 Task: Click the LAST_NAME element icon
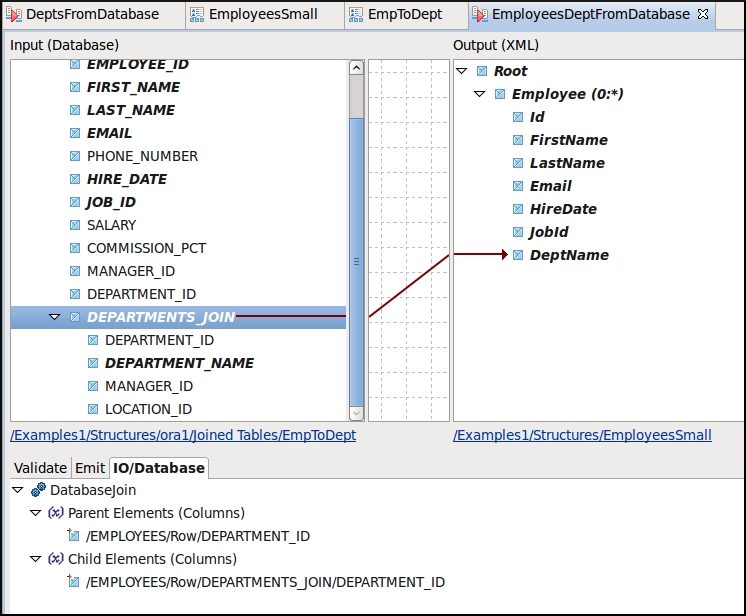[75, 110]
